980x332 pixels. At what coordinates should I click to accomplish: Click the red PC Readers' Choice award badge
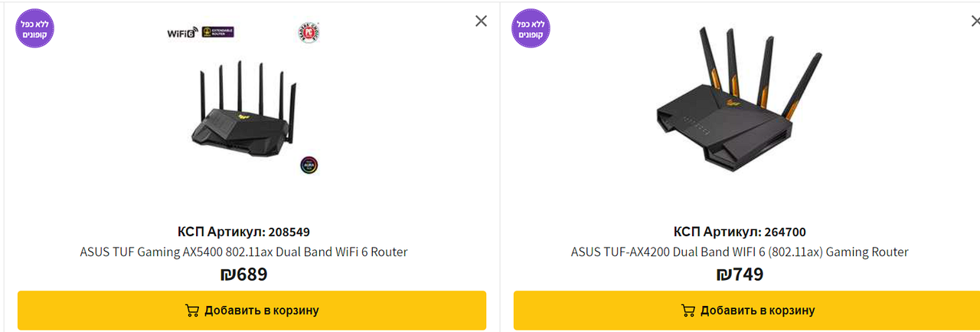coord(308,32)
